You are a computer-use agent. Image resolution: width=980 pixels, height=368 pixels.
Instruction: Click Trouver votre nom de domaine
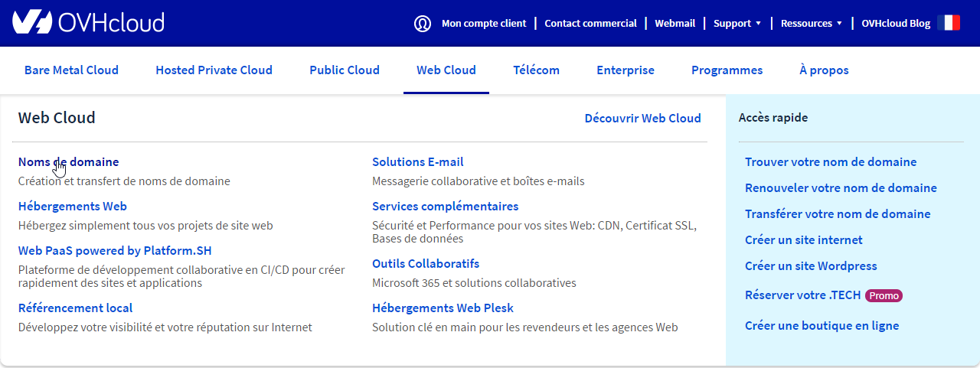coord(831,162)
